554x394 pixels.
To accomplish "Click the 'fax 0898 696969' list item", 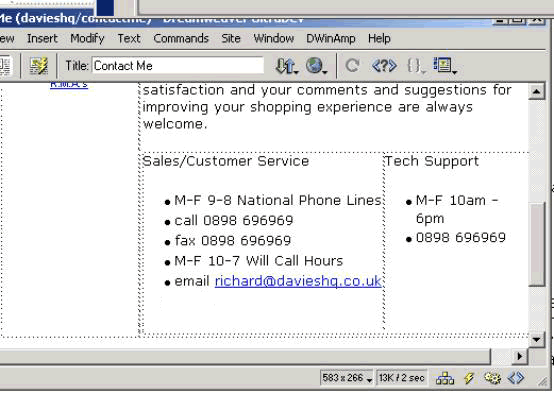I will point(233,241).
